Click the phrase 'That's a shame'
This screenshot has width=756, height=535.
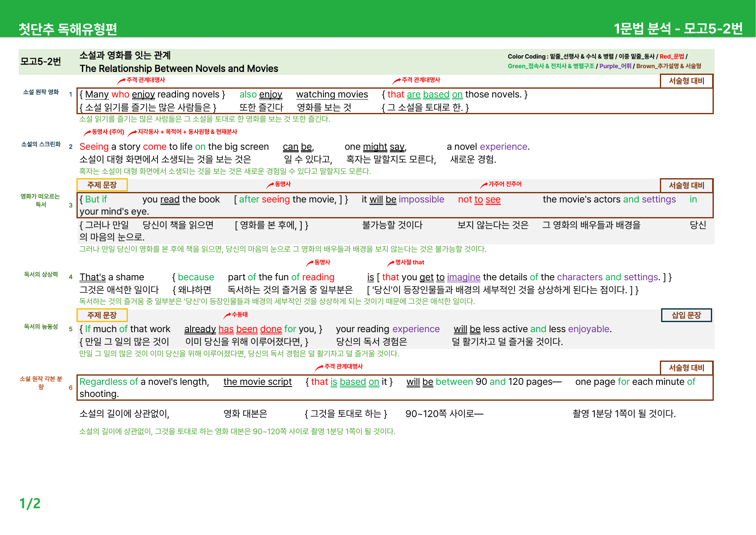[112, 277]
